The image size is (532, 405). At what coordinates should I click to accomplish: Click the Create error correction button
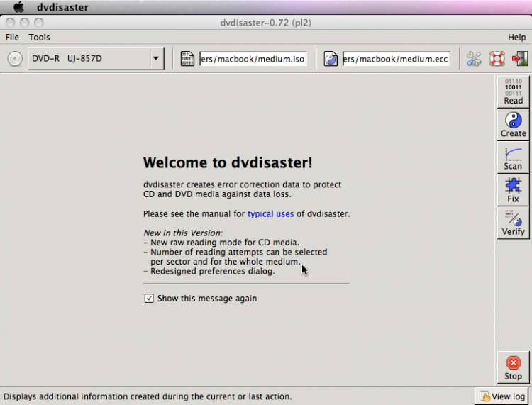click(x=513, y=125)
